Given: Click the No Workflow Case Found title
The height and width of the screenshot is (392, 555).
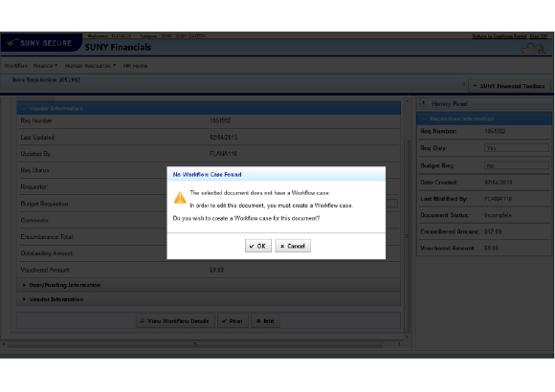Looking at the screenshot, I should point(207,174).
